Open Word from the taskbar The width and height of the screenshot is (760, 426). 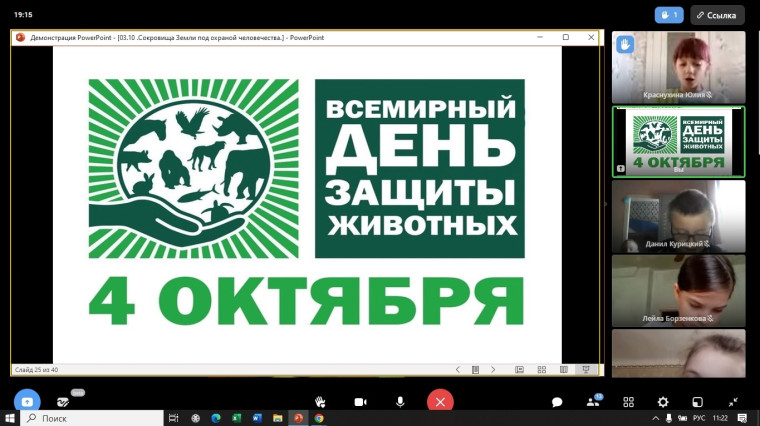coord(257,418)
